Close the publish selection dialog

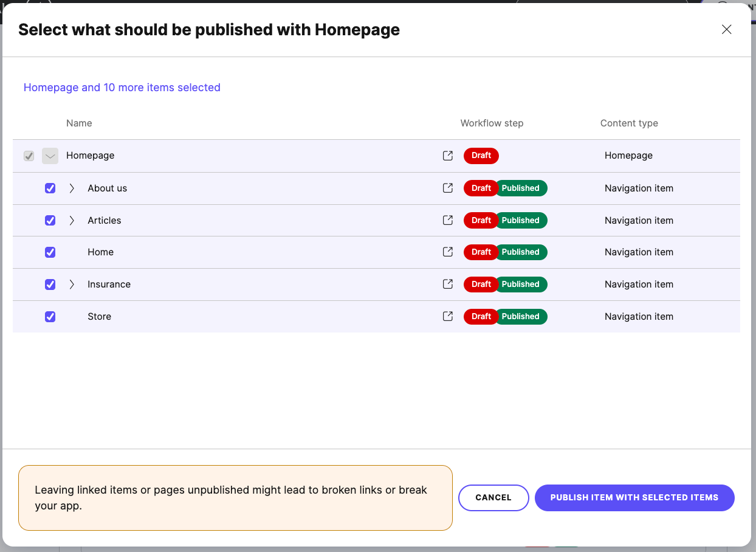726,29
